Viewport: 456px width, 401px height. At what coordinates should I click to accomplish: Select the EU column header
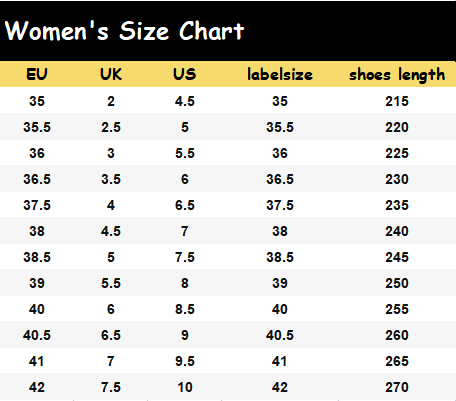click(x=37, y=74)
